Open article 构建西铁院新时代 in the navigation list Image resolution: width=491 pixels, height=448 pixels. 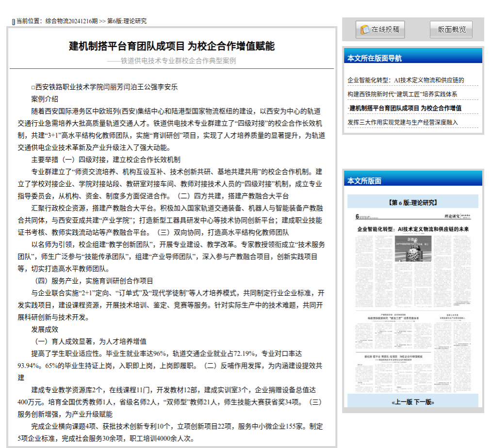pos(402,94)
